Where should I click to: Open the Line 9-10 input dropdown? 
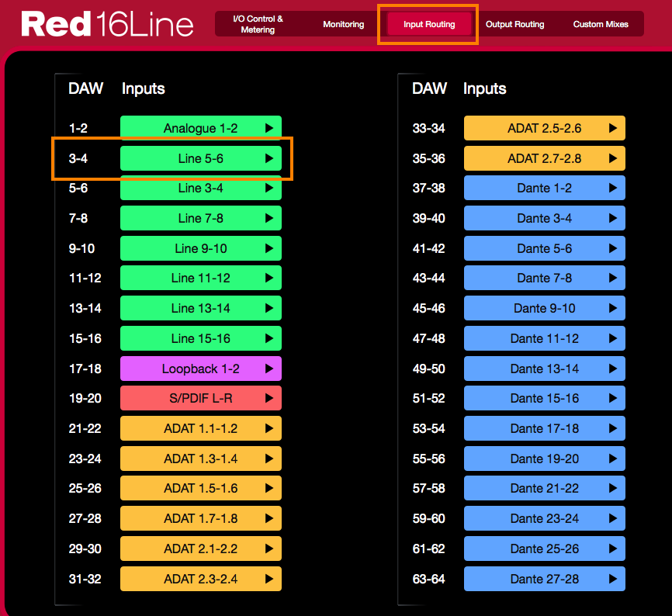pyautogui.click(x=200, y=248)
